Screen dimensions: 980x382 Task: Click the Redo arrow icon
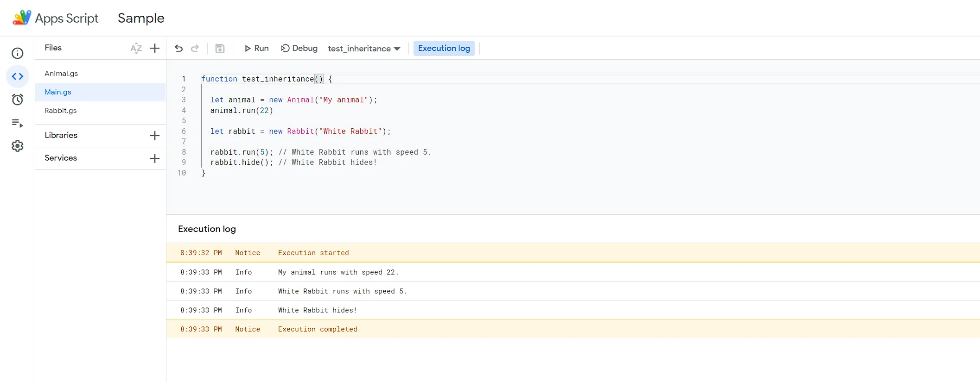(x=195, y=48)
